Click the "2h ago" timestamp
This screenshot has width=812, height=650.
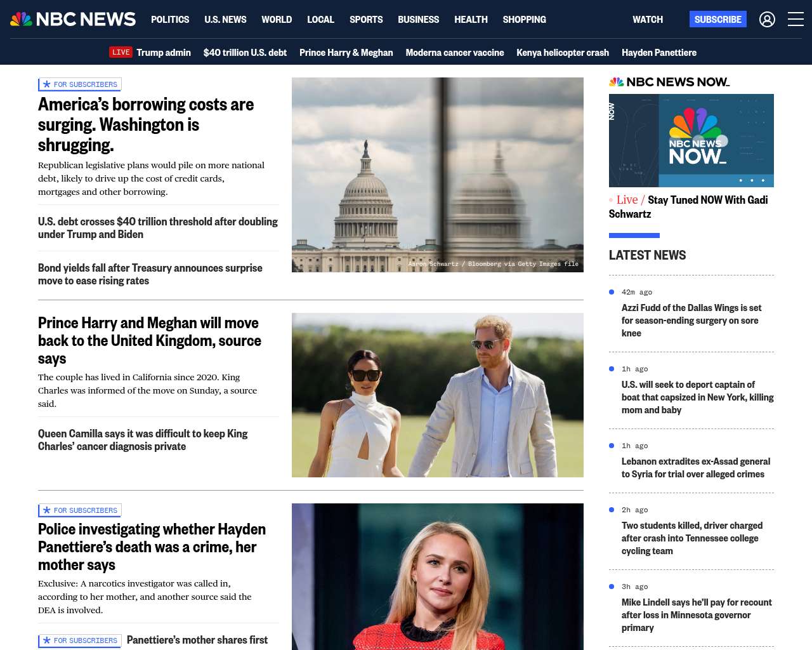(635, 510)
